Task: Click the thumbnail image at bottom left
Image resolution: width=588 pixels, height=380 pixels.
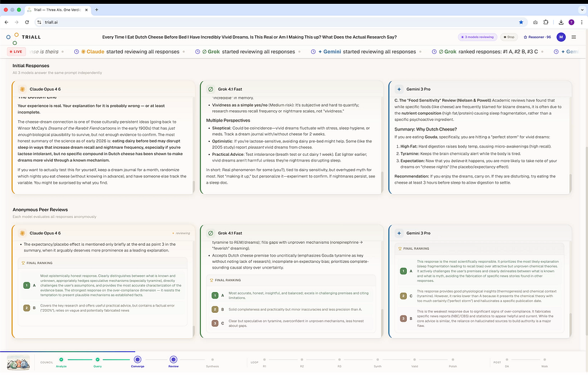Action: 18,363
